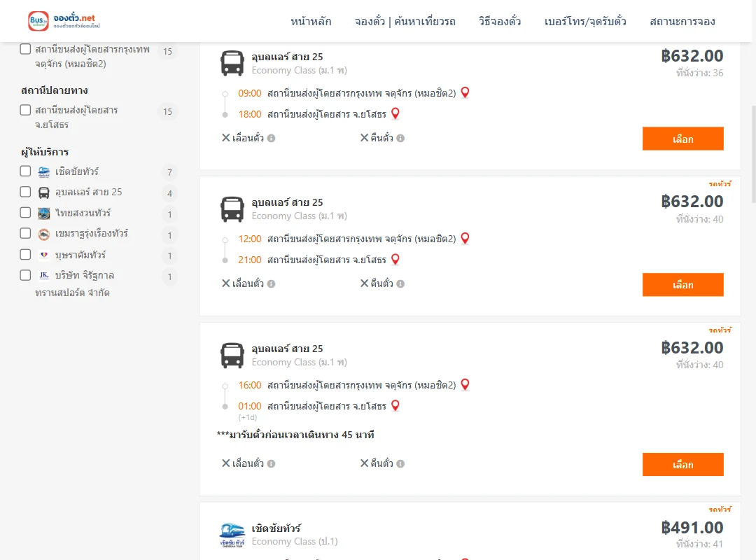Open the Bus จองตั๋ว.net logo home link

pyautogui.click(x=64, y=21)
